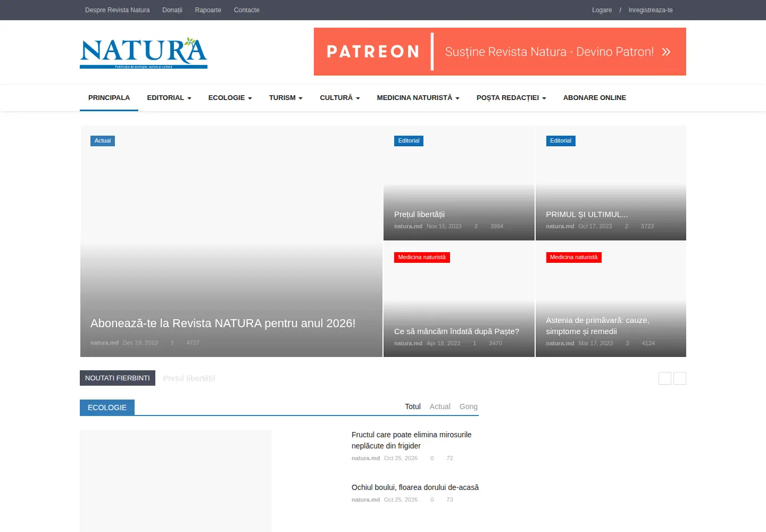Click natura.md author under Fructul article
Image resolution: width=766 pixels, height=532 pixels.
coord(365,458)
